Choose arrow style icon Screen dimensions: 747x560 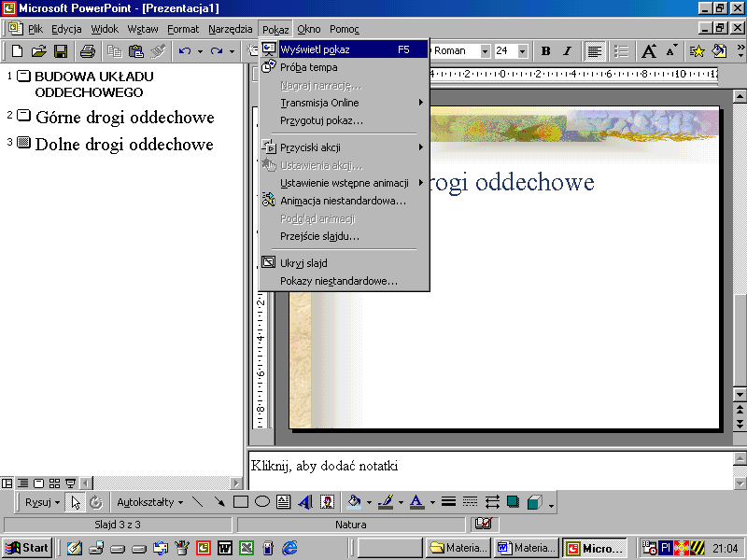pyautogui.click(x=492, y=502)
